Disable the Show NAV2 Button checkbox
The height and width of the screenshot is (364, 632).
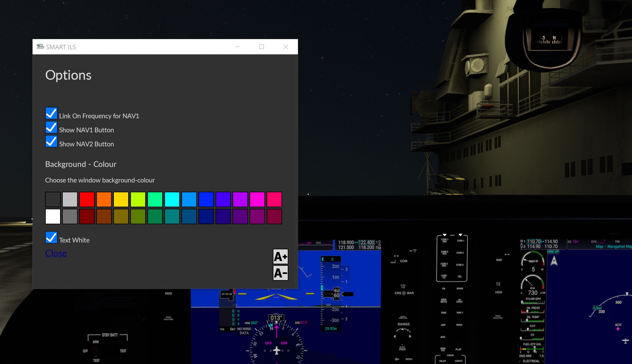click(51, 142)
